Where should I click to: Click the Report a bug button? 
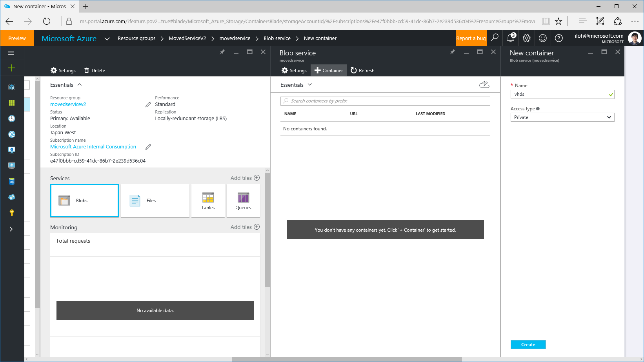point(471,38)
